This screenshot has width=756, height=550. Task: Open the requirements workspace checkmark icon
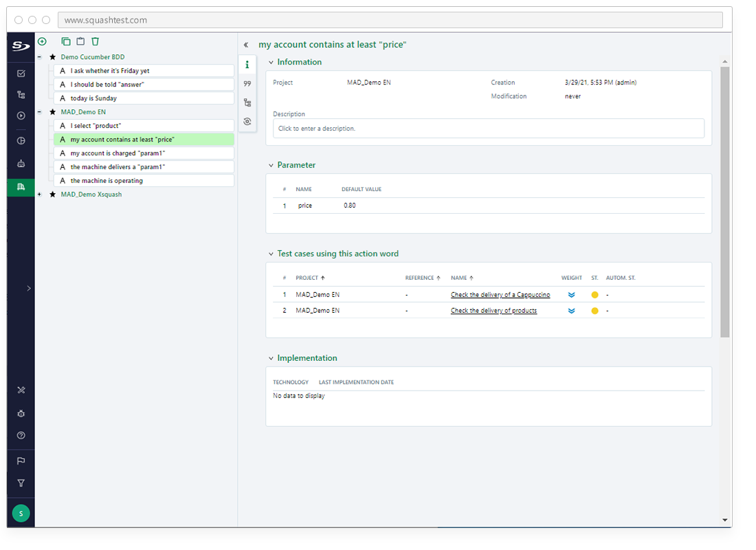pyautogui.click(x=21, y=74)
